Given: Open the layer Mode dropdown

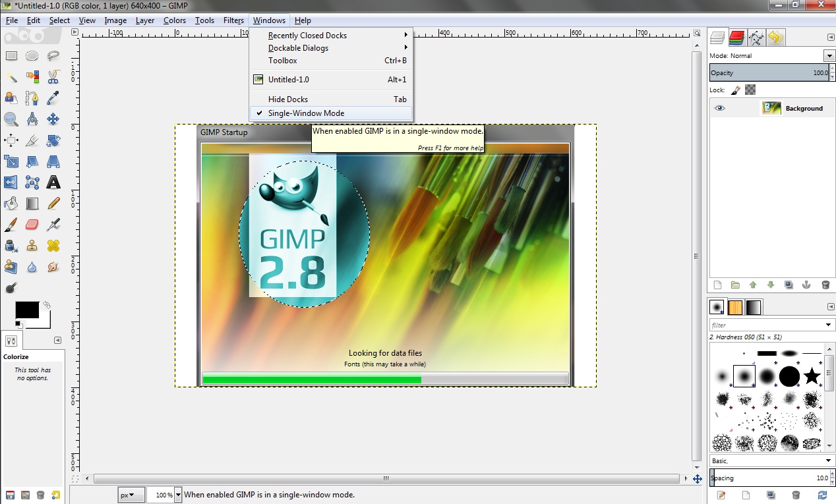Looking at the screenshot, I should [829, 55].
